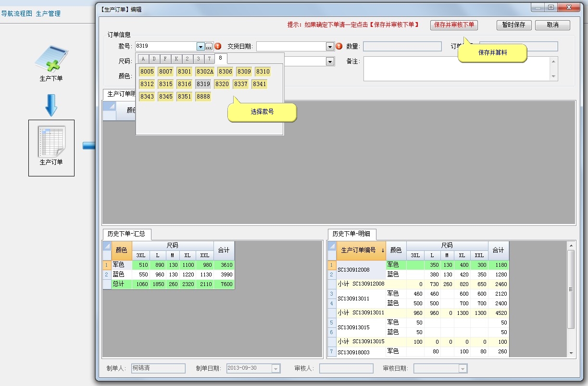The image size is (588, 386).
Task: Switch to style tab K
Action: click(x=176, y=59)
